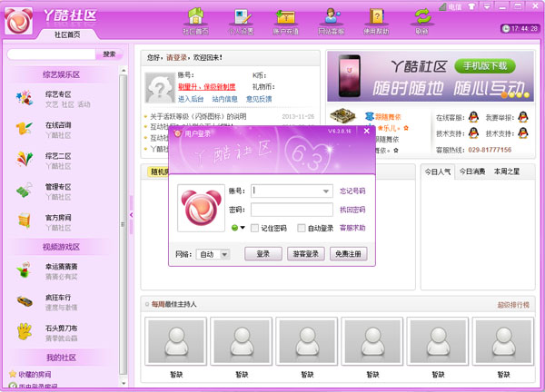Enable the 自动登录 checkbox
Image resolution: width=545 pixels, height=392 pixels.
pyautogui.click(x=302, y=228)
